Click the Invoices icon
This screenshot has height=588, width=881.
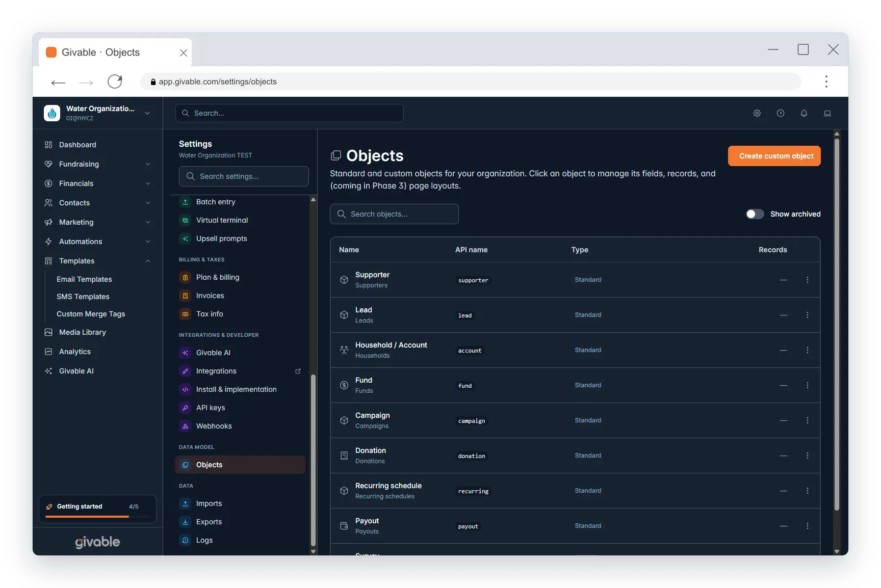coord(186,296)
